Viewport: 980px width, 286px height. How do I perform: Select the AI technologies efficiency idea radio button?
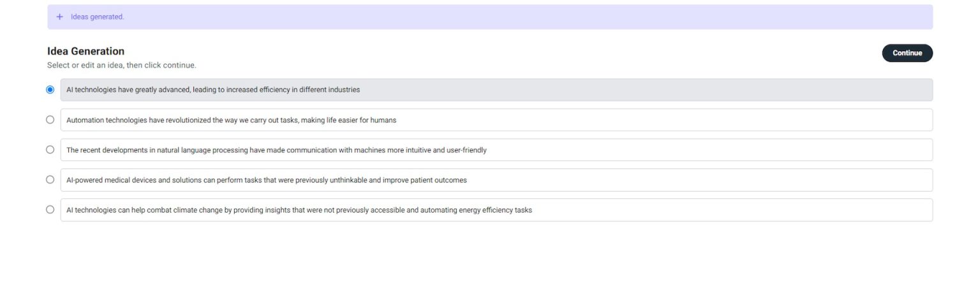pos(50,90)
